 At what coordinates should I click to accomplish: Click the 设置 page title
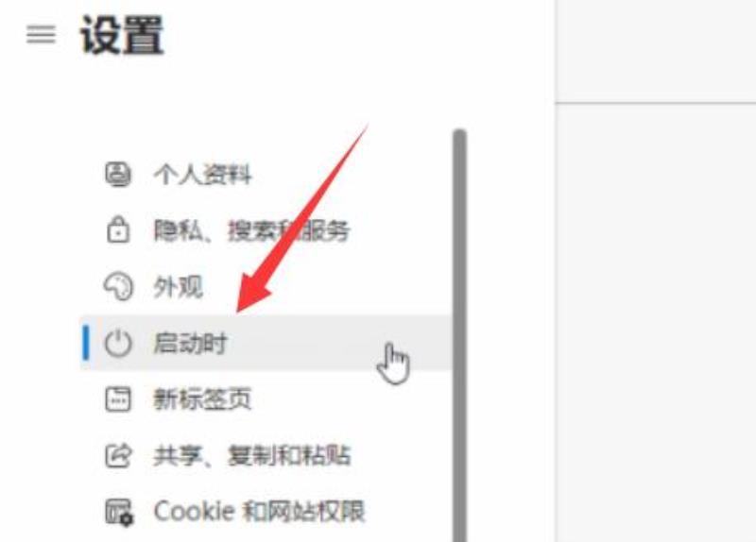pyautogui.click(x=122, y=35)
